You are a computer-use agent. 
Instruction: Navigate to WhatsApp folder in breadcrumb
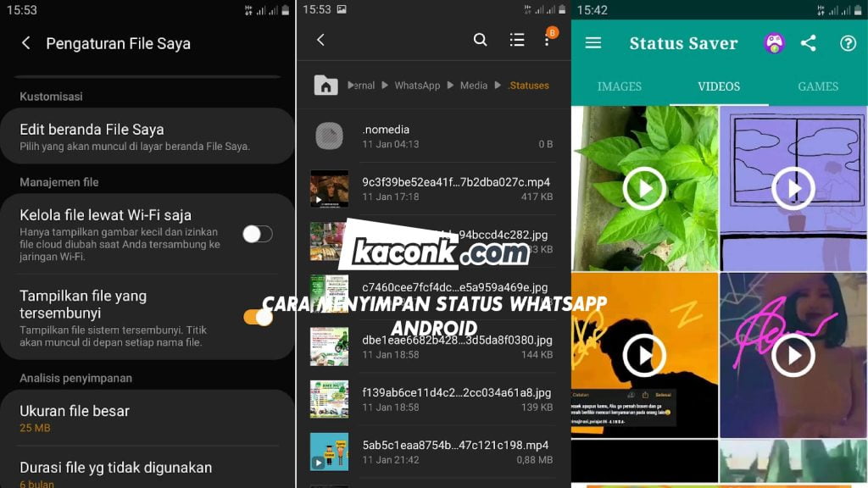pos(417,86)
